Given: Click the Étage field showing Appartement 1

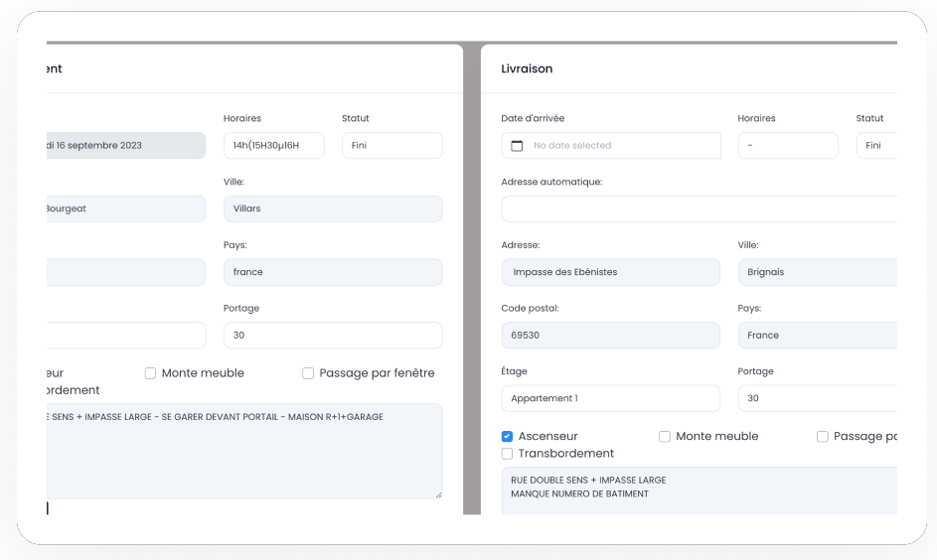Looking at the screenshot, I should click(x=611, y=398).
